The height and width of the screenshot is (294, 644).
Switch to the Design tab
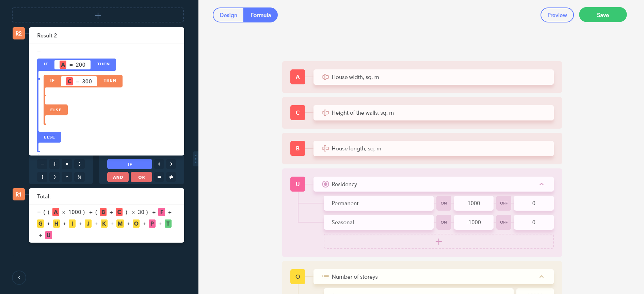228,15
